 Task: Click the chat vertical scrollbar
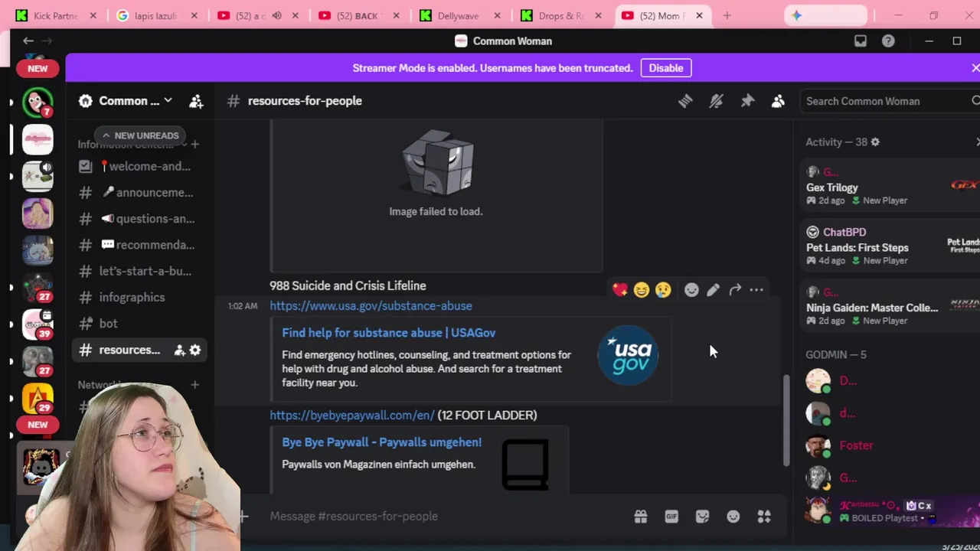[786, 421]
